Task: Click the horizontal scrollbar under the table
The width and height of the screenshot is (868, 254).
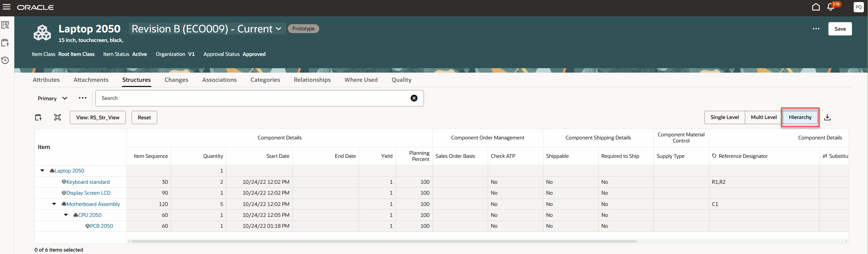Action: (x=384, y=241)
